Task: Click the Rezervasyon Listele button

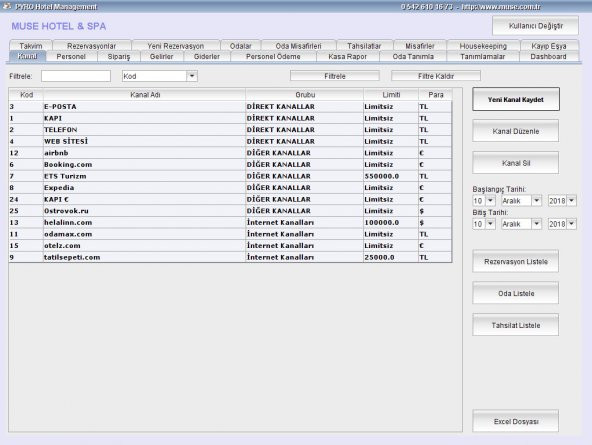Action: coord(516,261)
